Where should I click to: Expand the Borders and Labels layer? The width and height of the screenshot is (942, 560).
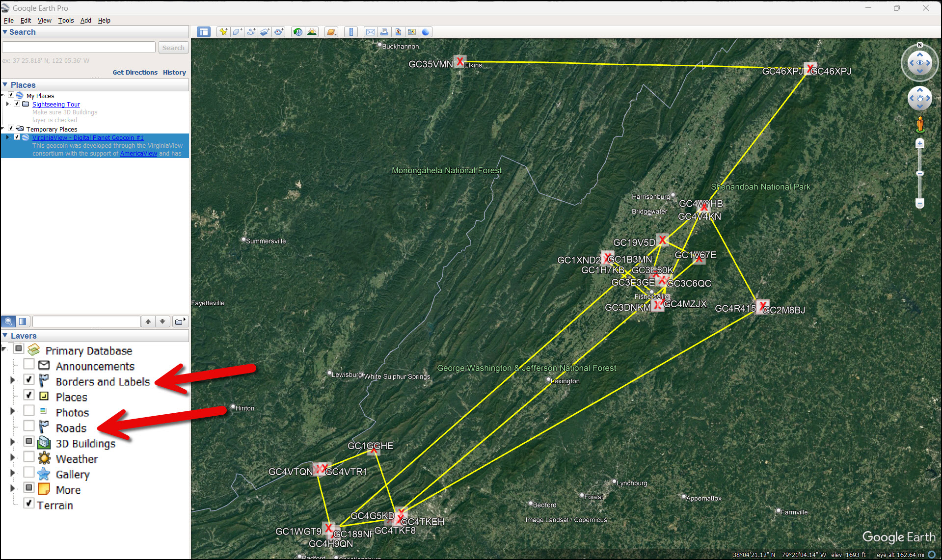13,380
